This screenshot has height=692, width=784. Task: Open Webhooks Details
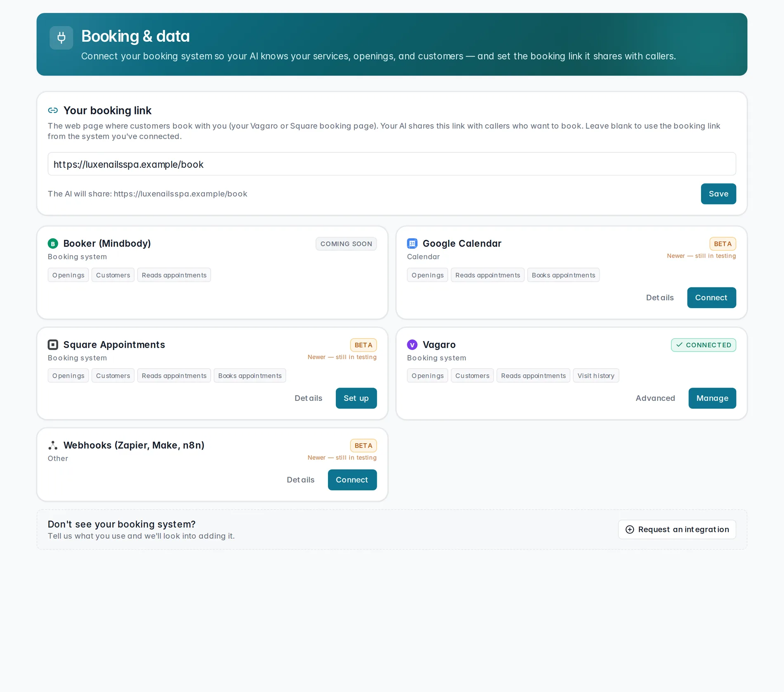tap(300, 480)
